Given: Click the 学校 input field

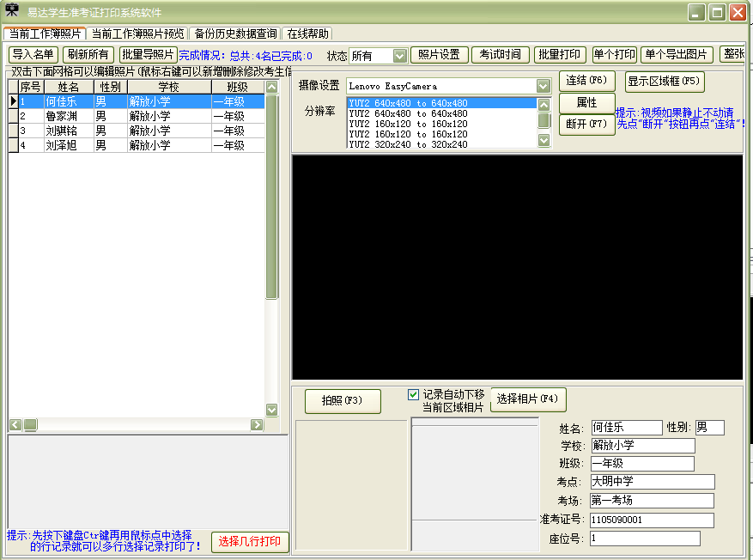Looking at the screenshot, I should 643,446.
